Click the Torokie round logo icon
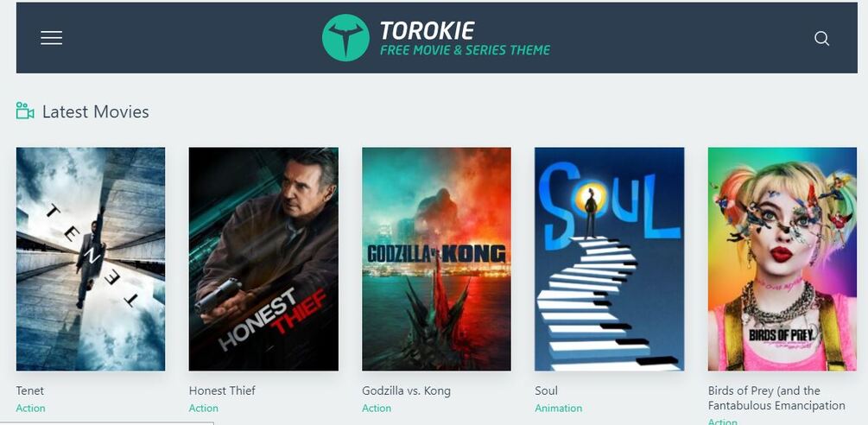 345,38
